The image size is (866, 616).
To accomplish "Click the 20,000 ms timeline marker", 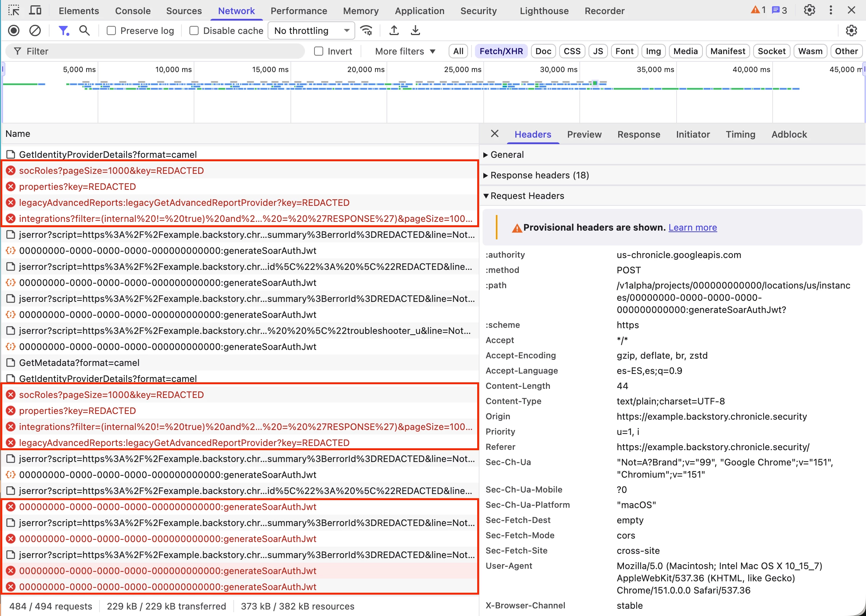I will (x=366, y=69).
